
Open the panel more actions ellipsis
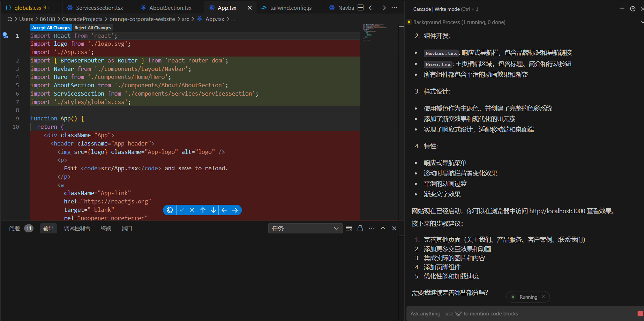point(372,228)
